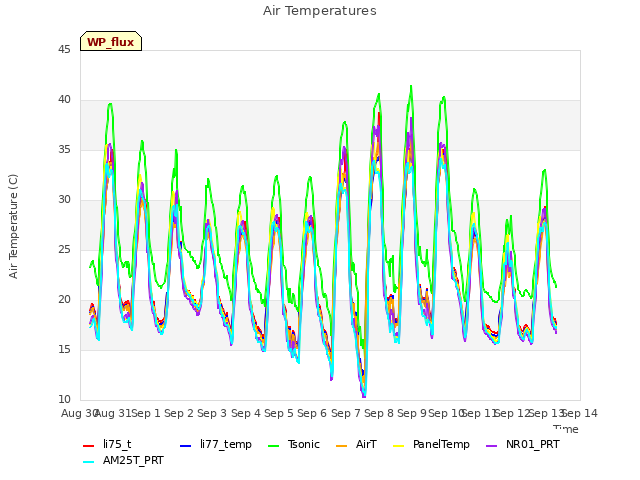Screen dimensions: 640x480
Task: Click the blue li77_temp legend swatch
Action: [x=186, y=445]
